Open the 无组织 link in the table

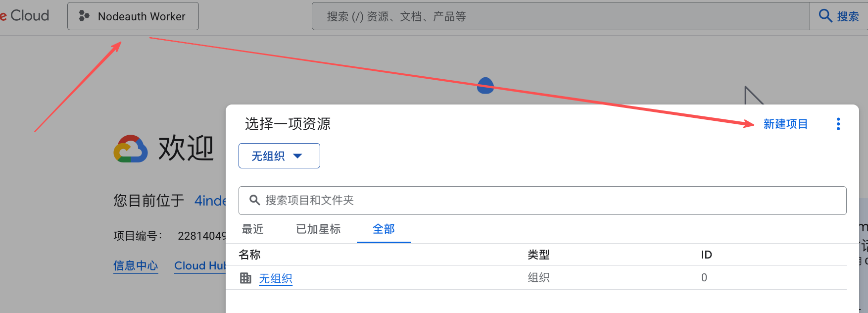276,279
